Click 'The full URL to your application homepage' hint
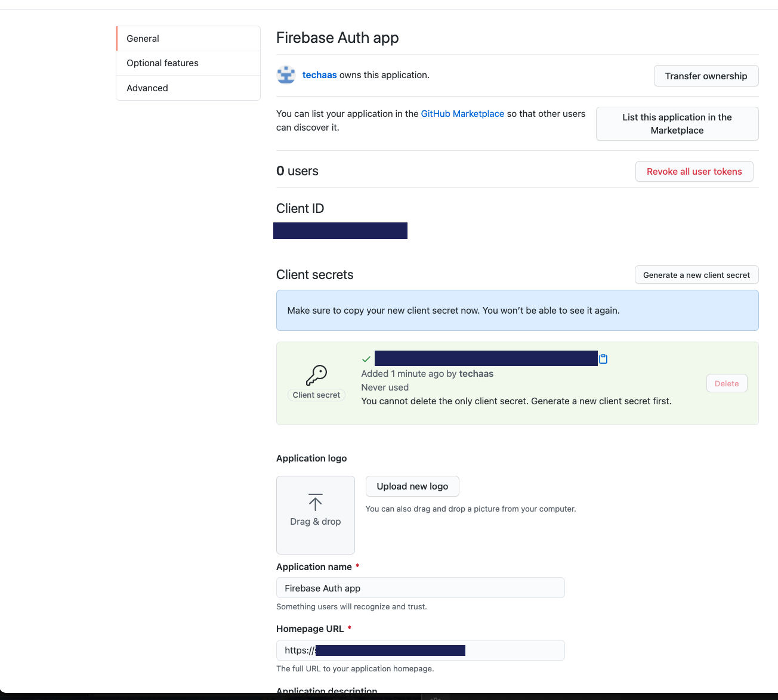 (x=355, y=669)
